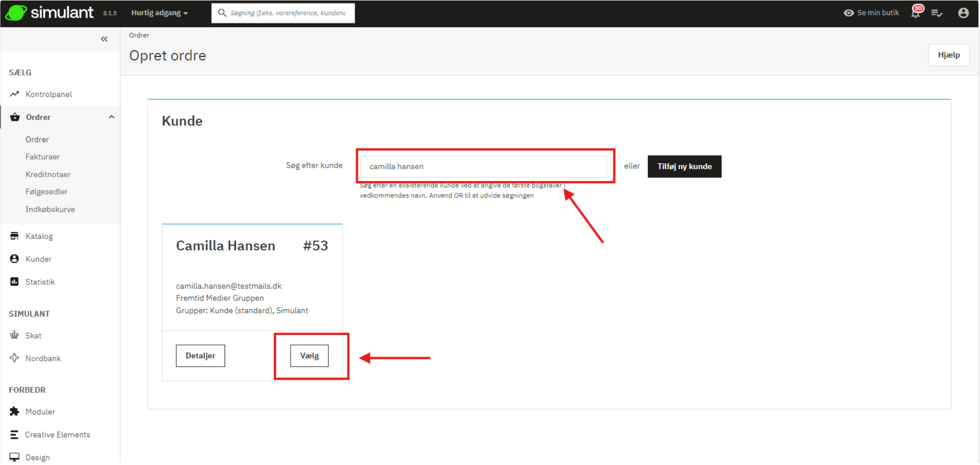Viewport: 980px width, 465px height.
Task: Go to Kunder in the sidebar
Action: [x=38, y=259]
